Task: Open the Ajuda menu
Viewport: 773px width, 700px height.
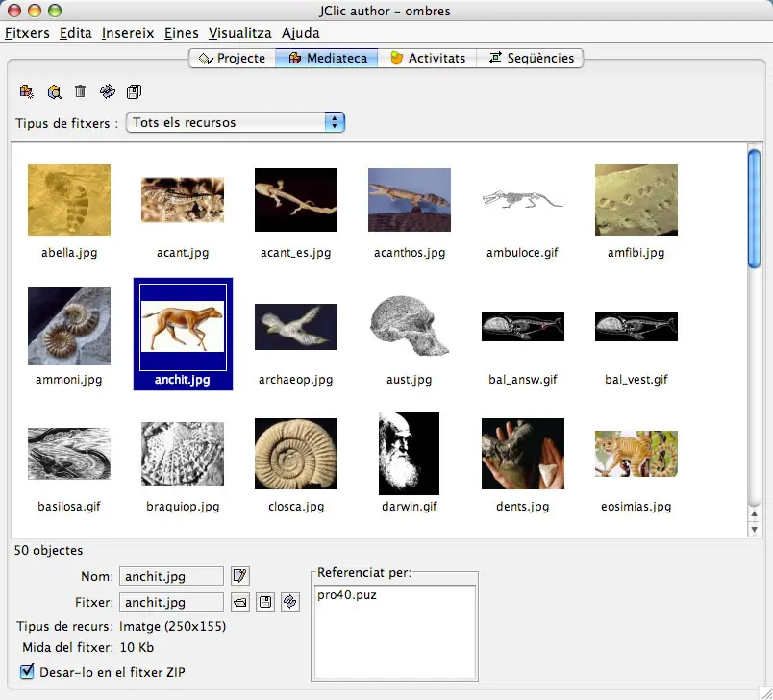Action: (x=300, y=33)
